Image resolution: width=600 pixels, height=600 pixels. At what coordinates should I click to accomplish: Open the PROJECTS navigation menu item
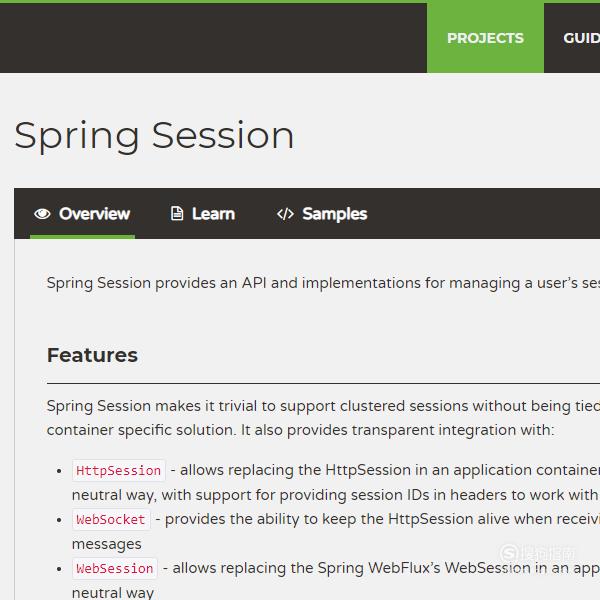pos(485,38)
